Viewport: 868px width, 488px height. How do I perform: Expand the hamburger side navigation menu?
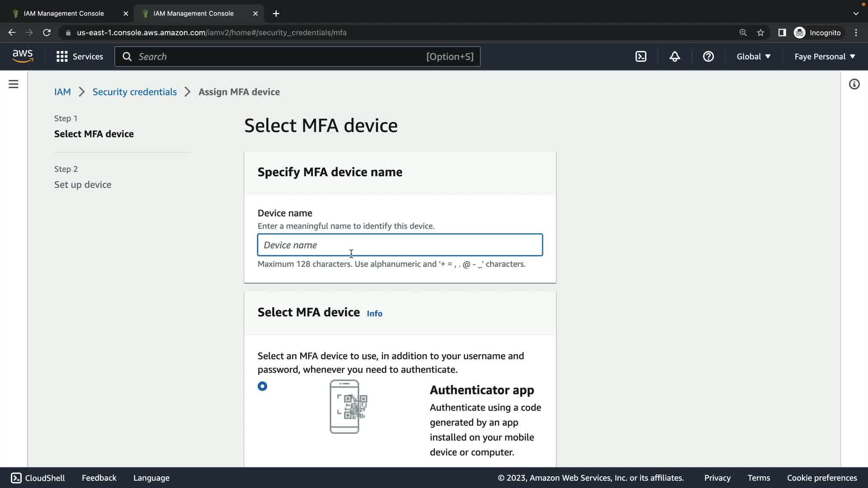(x=14, y=84)
